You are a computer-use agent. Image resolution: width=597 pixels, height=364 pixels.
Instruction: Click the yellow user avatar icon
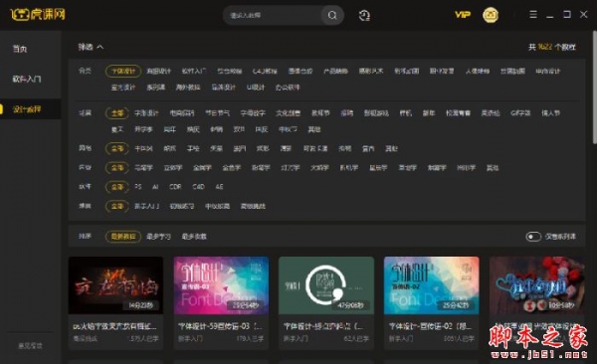click(491, 15)
